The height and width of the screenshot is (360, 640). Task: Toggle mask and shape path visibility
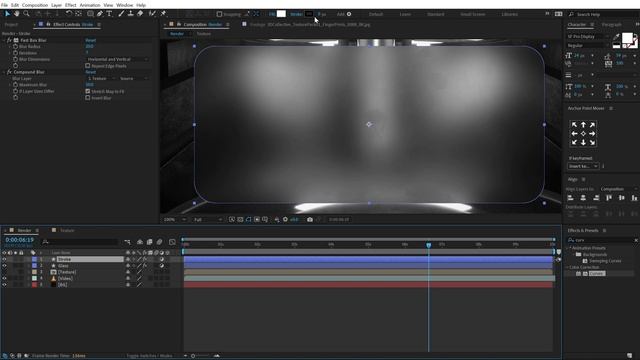click(x=249, y=220)
